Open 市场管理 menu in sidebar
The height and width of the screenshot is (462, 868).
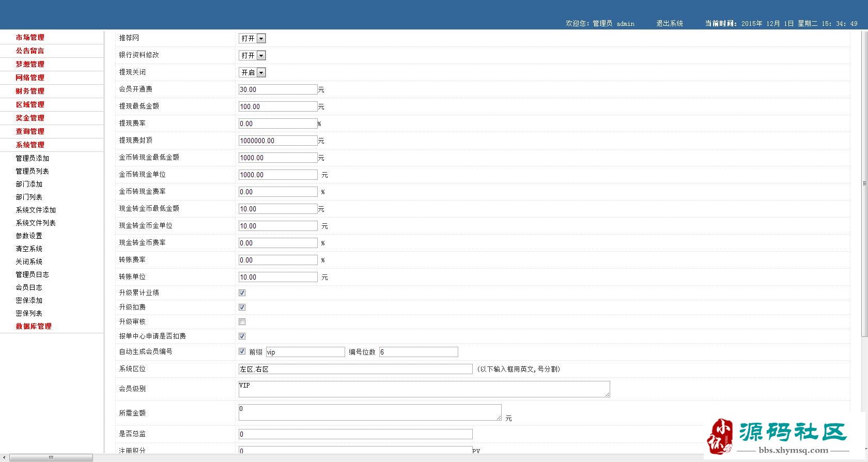tap(30, 37)
